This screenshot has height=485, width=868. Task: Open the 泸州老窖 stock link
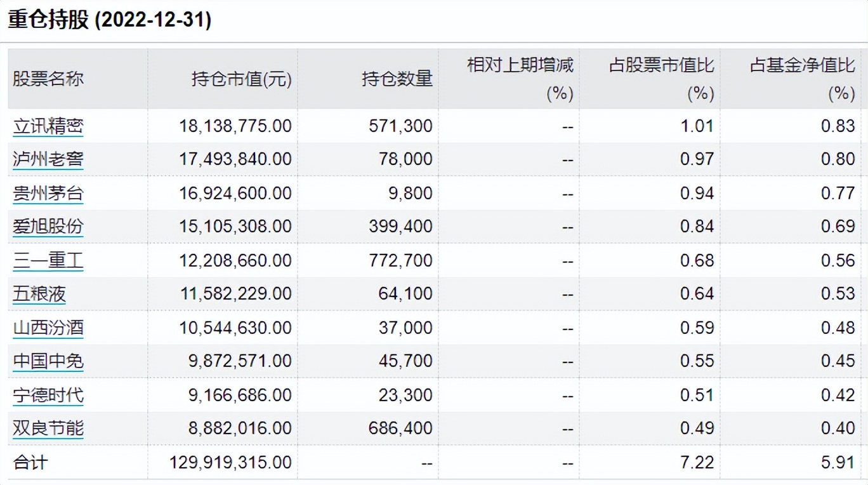49,159
